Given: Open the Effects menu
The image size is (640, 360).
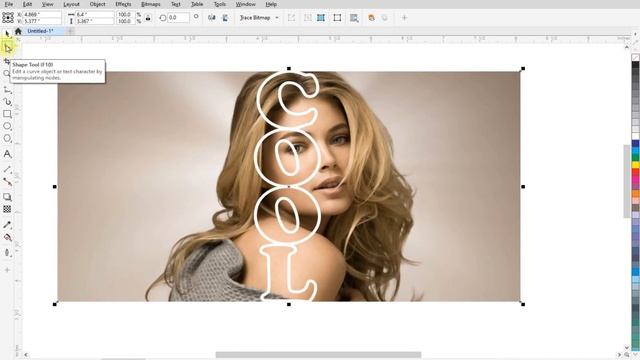Looking at the screenshot, I should pos(123,4).
